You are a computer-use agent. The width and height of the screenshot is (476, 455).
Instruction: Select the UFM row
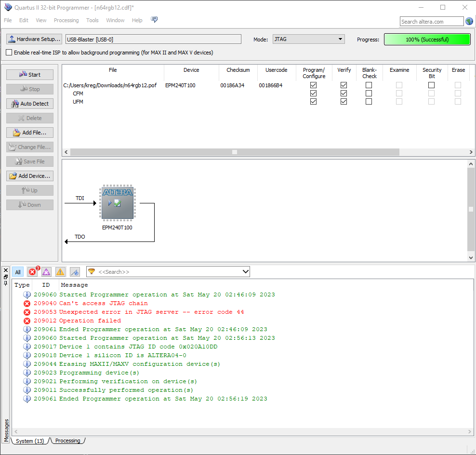78,102
